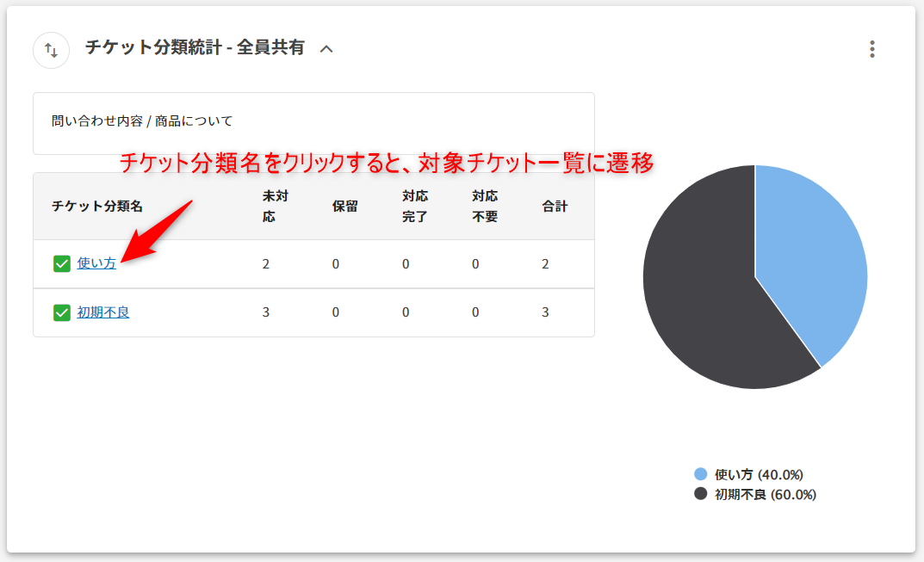Viewport: 924px width, 562px height.
Task: Click the 初期不良 (60.0%) legend label
Action: pos(766,494)
